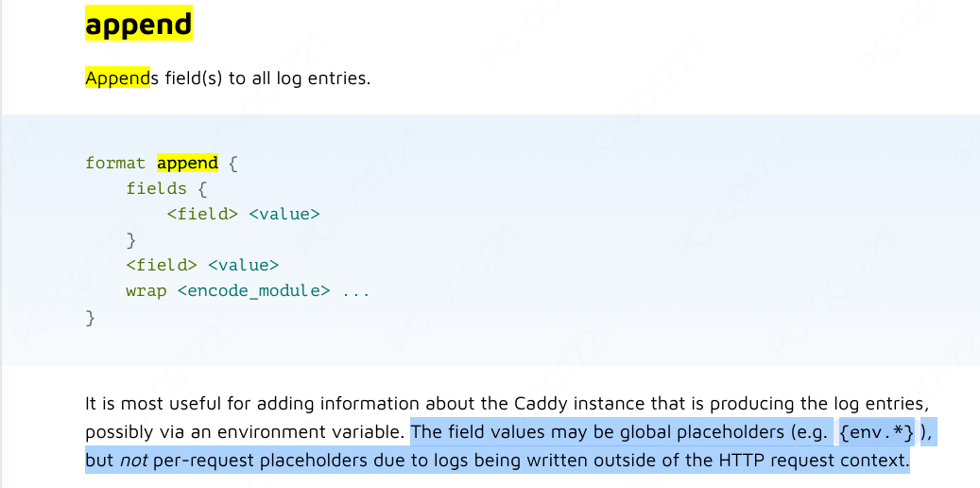The height and width of the screenshot is (488, 980).
Task: Click "<value>" inside the fields block
Action: pos(284,214)
